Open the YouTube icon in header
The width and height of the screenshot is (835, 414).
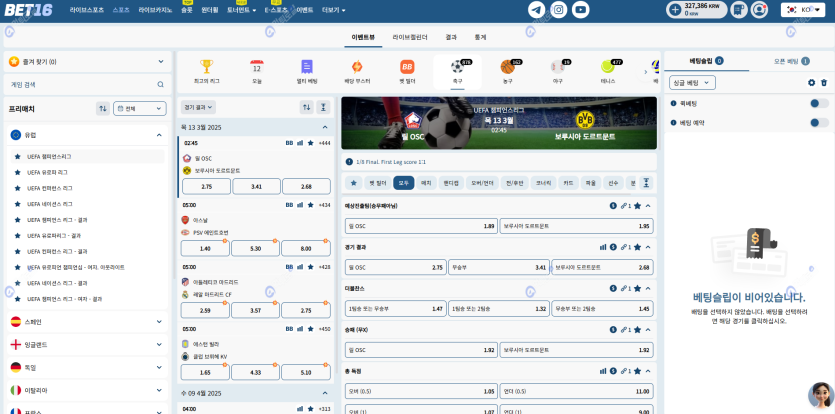pyautogui.click(x=580, y=10)
